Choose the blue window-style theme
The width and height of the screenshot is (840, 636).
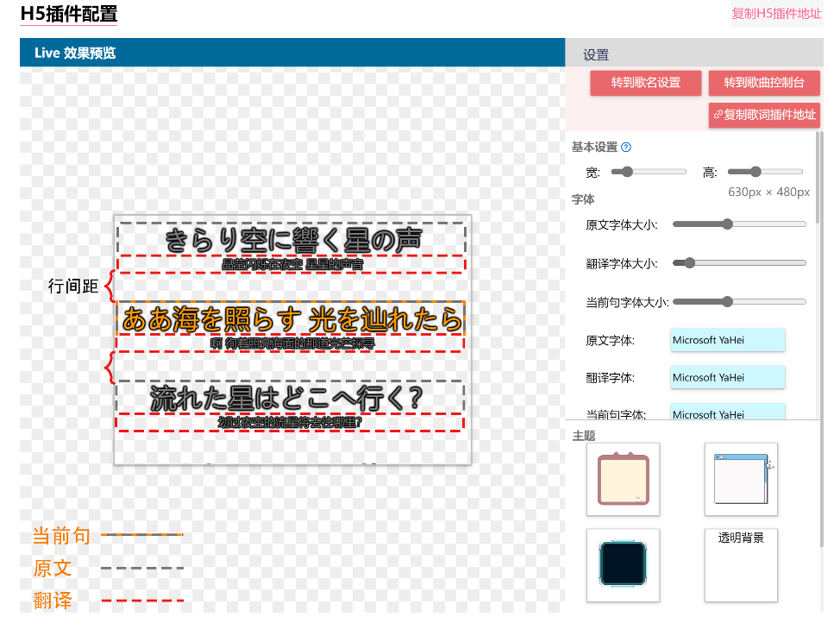tap(741, 479)
